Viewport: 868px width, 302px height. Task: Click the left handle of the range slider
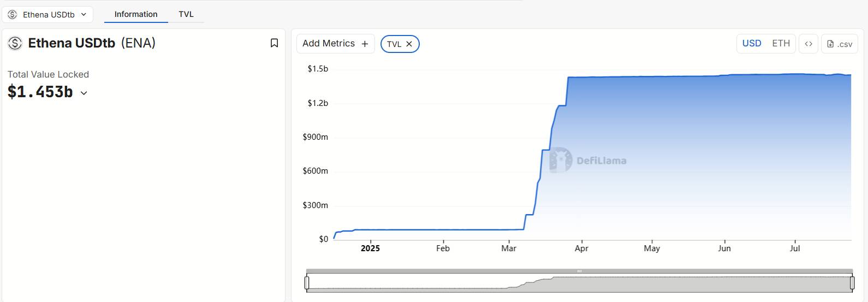click(x=307, y=283)
